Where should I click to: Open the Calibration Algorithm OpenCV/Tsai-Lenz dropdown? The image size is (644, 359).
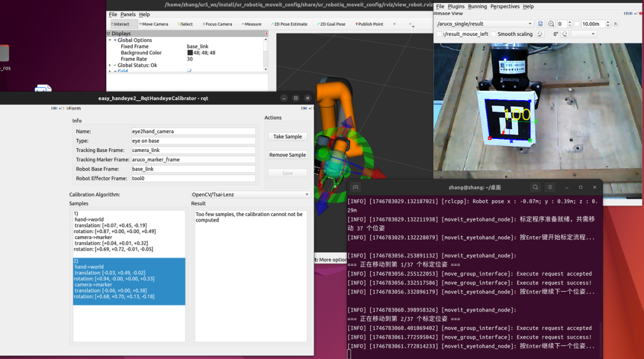250,194
